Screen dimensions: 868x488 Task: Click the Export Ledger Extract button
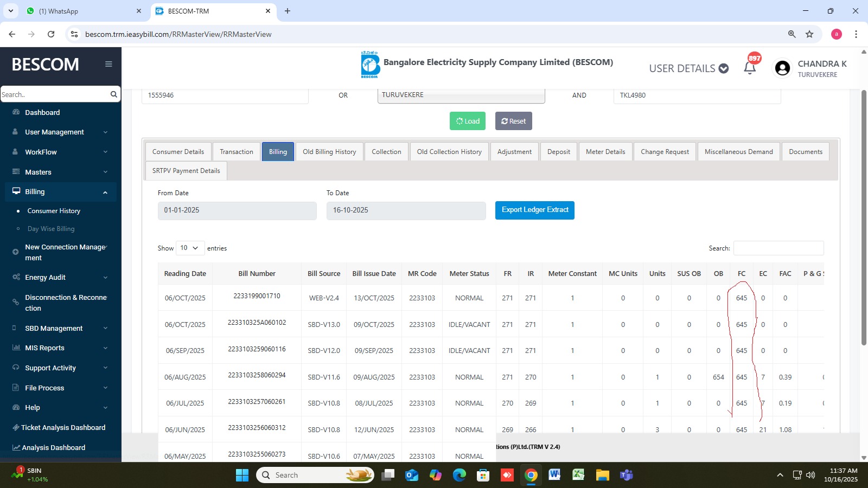tap(534, 210)
